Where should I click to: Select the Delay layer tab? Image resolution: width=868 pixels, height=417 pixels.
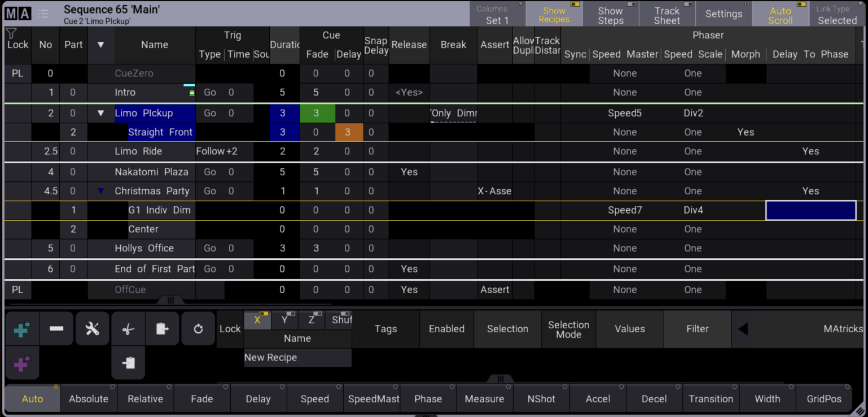[x=258, y=398]
